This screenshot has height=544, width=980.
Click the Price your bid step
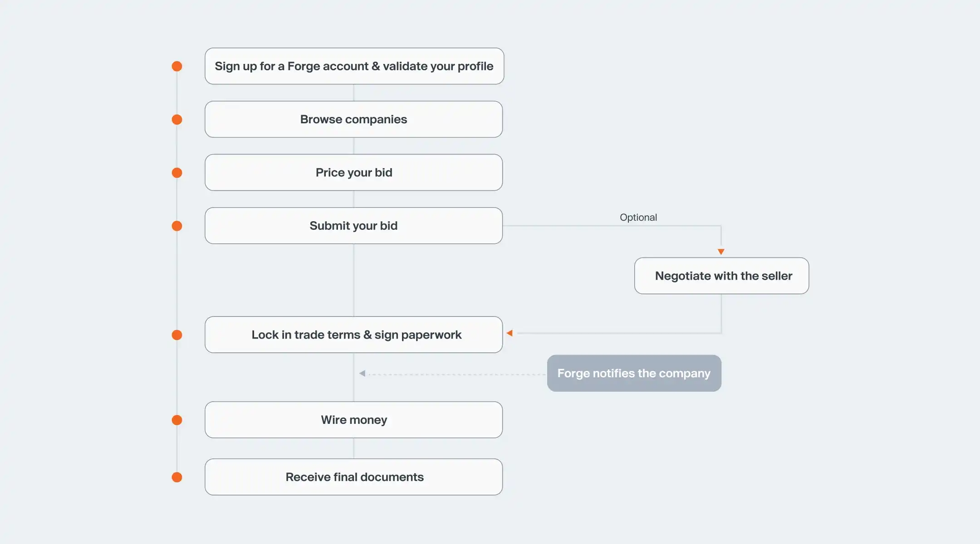(x=354, y=173)
